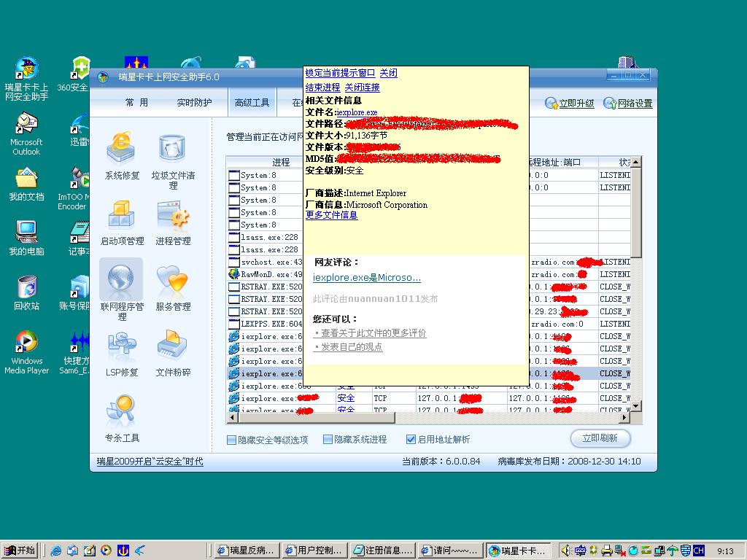Screen dimensions: 747x560
Task: Click 立即刷新 refresh button
Action: pyautogui.click(x=600, y=438)
